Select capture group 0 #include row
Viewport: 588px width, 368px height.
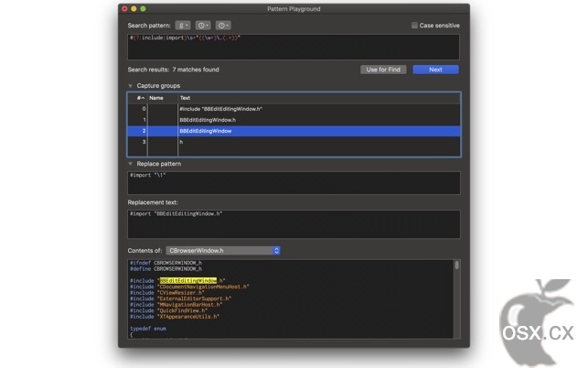[294, 109]
